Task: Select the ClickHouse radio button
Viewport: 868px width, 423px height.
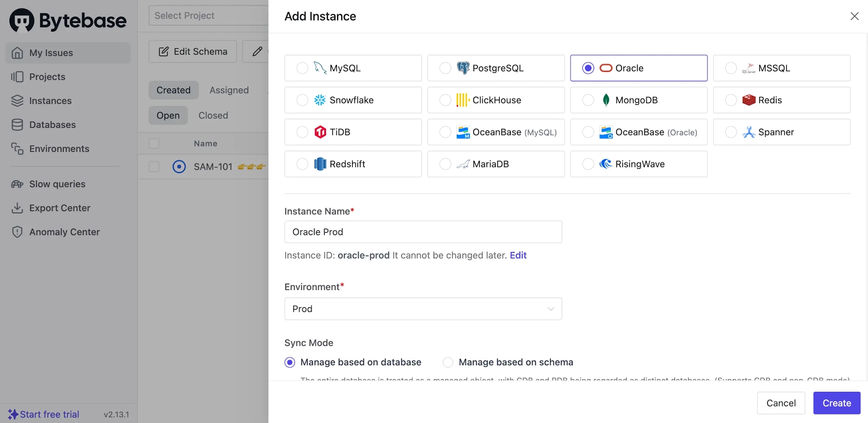Action: (445, 100)
